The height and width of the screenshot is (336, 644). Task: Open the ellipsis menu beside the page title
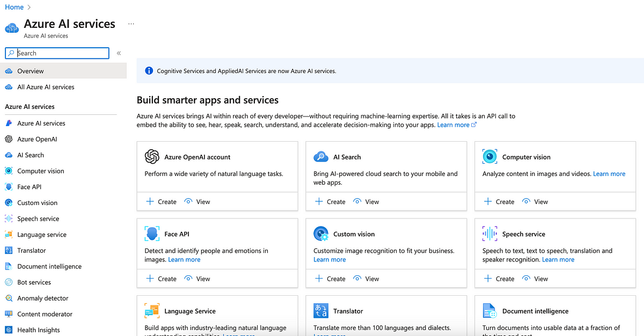(x=131, y=24)
